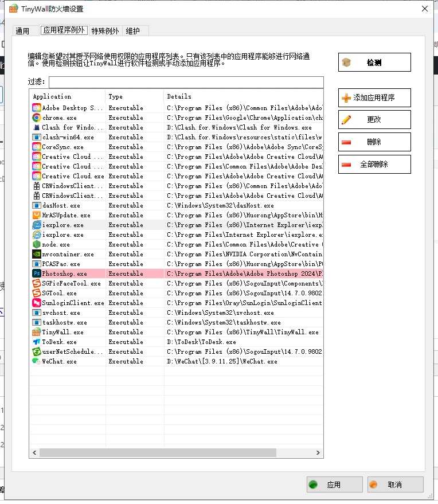Switch to the 通用 tab

[22, 31]
